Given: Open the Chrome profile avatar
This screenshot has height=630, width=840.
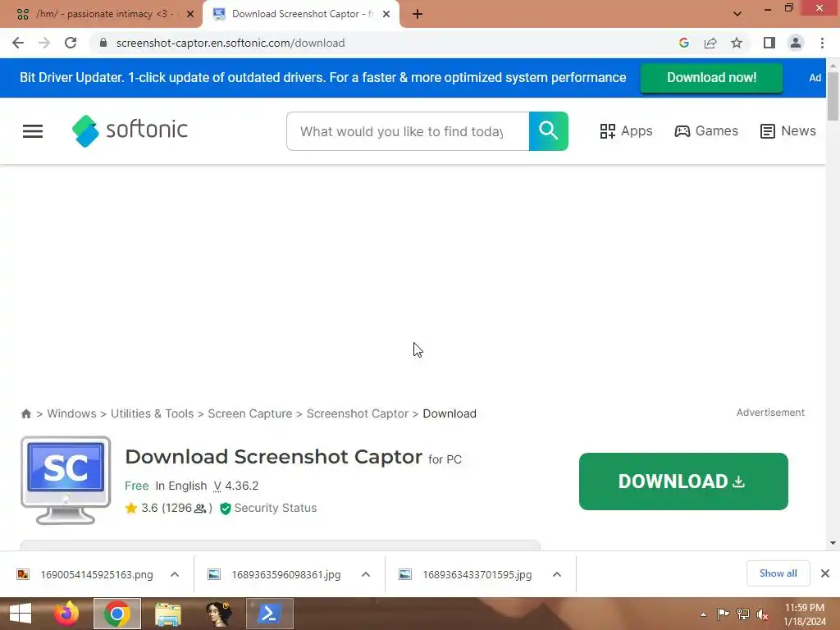Looking at the screenshot, I should coord(796,43).
